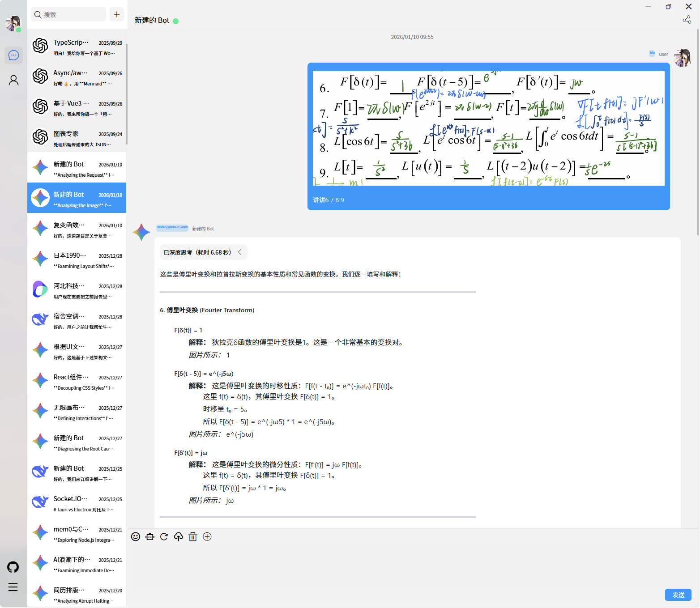This screenshot has height=608, width=700.
Task: Open the 图表专家 conversation
Action: tap(77, 137)
